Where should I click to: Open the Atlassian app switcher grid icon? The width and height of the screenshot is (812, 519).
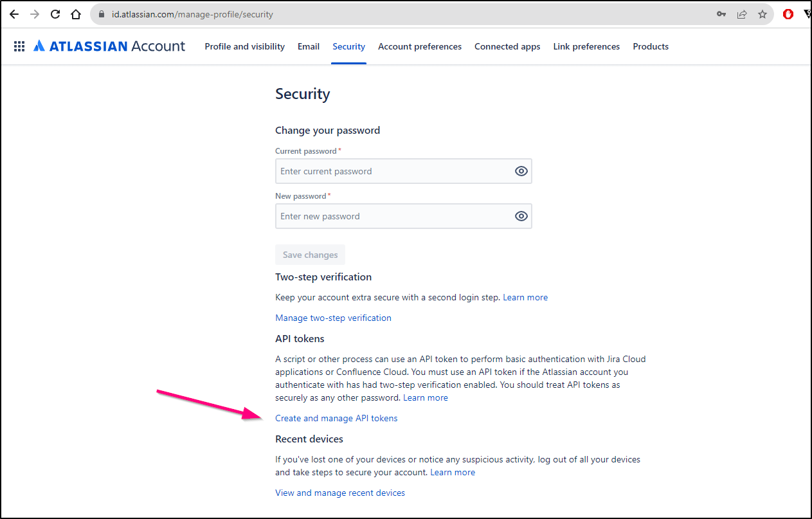[19, 46]
